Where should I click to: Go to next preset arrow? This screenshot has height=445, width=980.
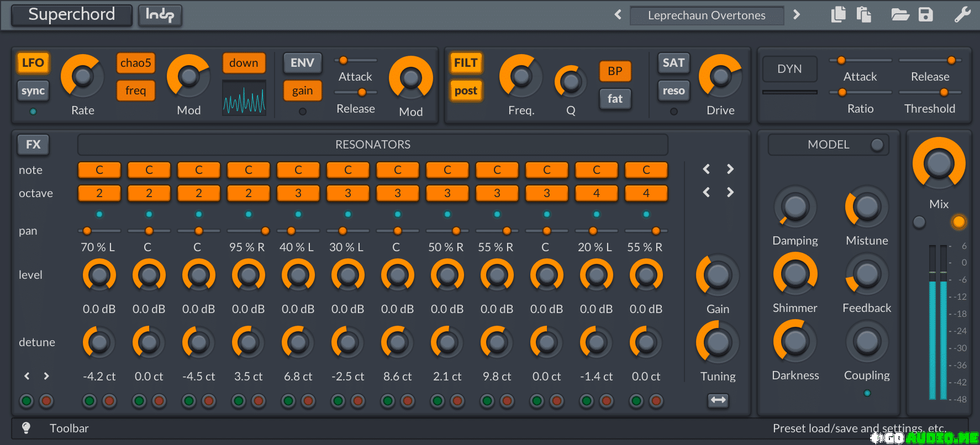click(x=796, y=14)
